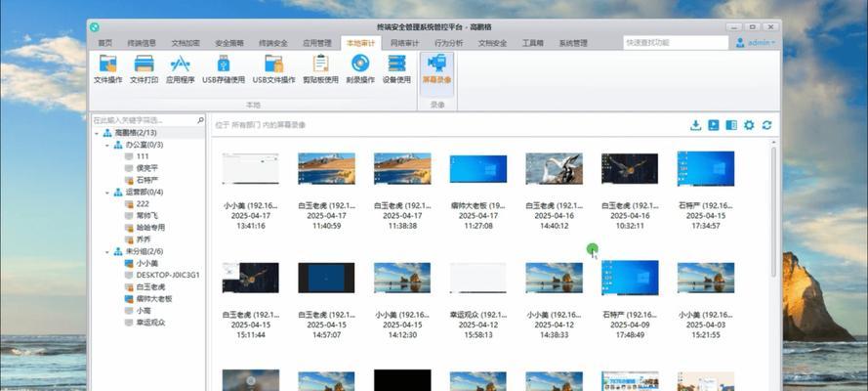Switch to the 安全策略 tab
The height and width of the screenshot is (391, 868).
229,43
